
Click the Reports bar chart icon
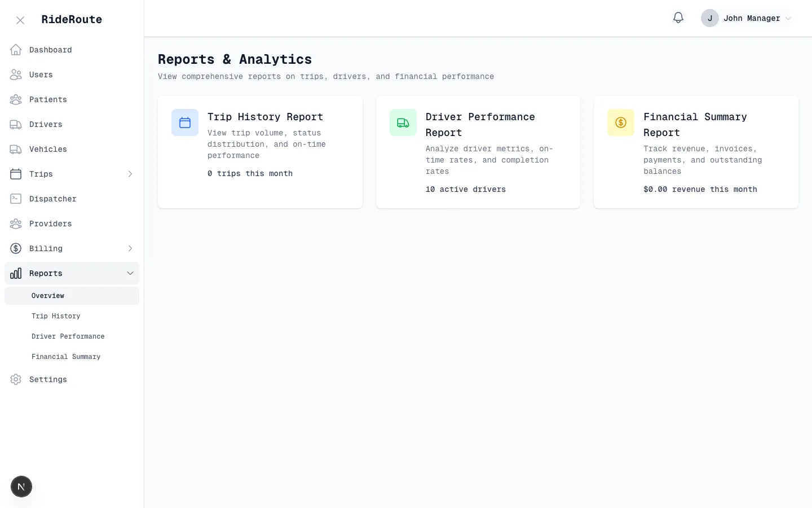click(x=16, y=273)
